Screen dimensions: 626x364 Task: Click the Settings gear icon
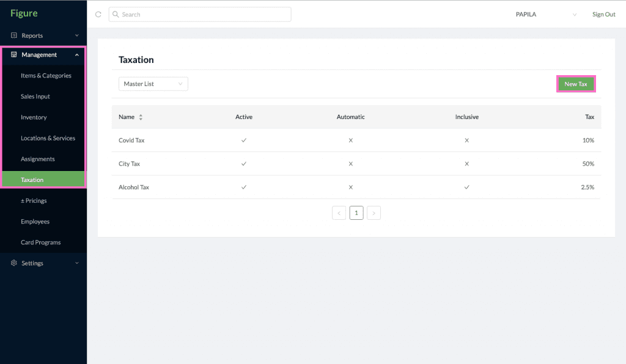(14, 263)
